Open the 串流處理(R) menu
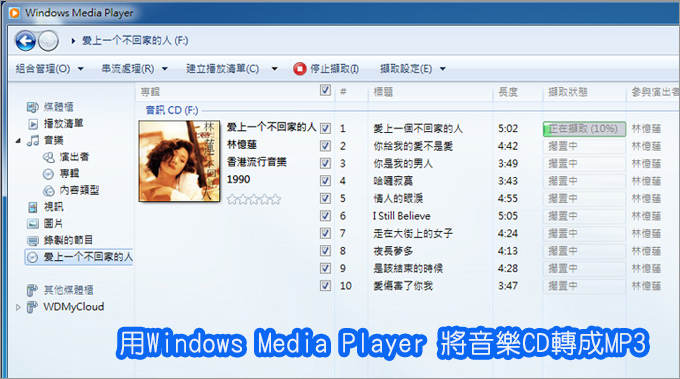 pyautogui.click(x=128, y=69)
